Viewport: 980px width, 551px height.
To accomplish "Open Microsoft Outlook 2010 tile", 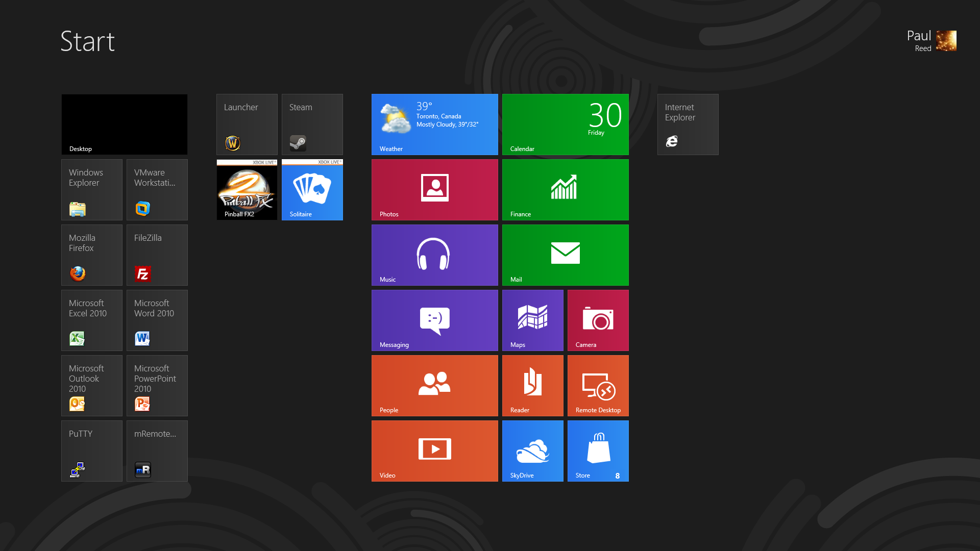I will (x=92, y=386).
